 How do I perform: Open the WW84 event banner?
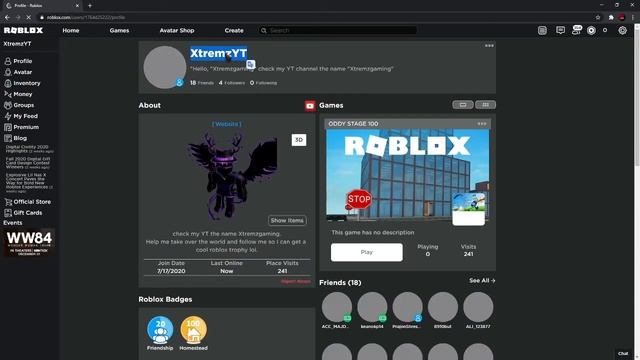coord(29,243)
